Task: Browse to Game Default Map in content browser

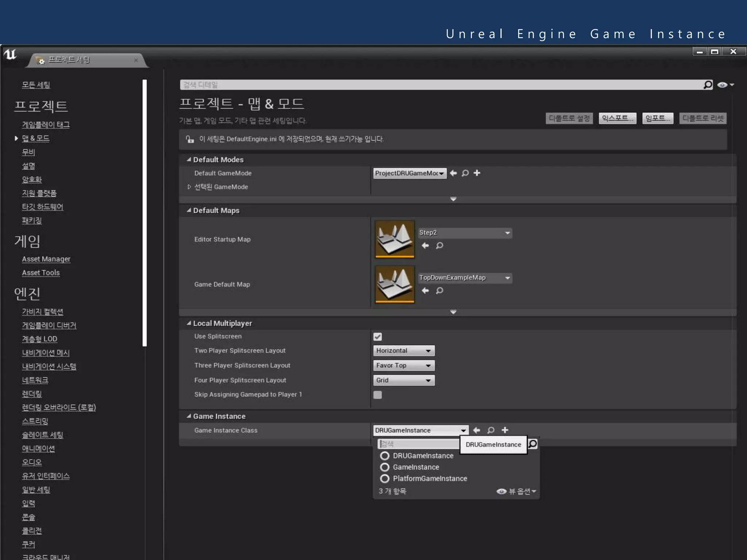Action: click(x=440, y=291)
